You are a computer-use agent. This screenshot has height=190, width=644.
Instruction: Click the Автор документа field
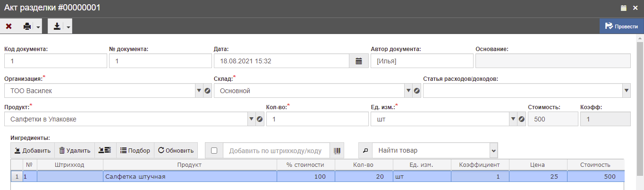(x=422, y=61)
